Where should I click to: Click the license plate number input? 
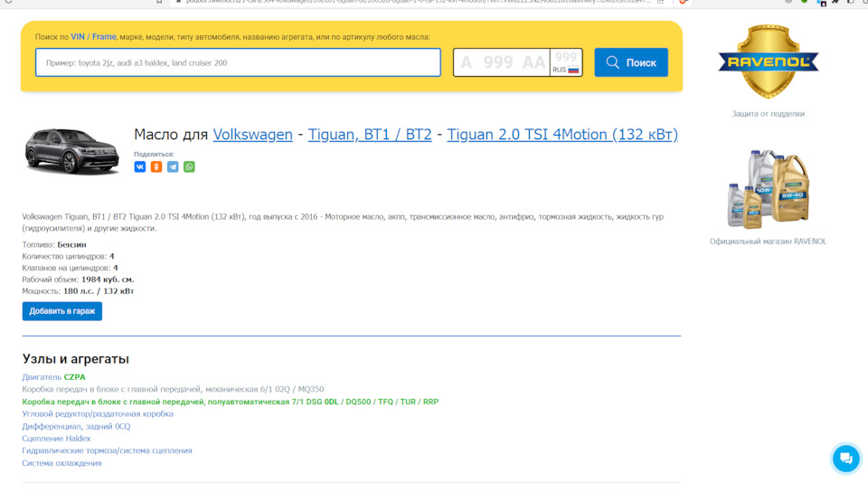[x=502, y=62]
